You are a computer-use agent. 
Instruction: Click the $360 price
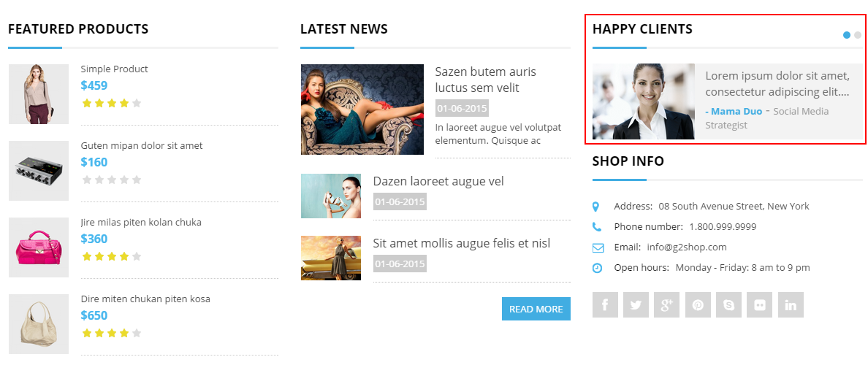[x=94, y=239]
